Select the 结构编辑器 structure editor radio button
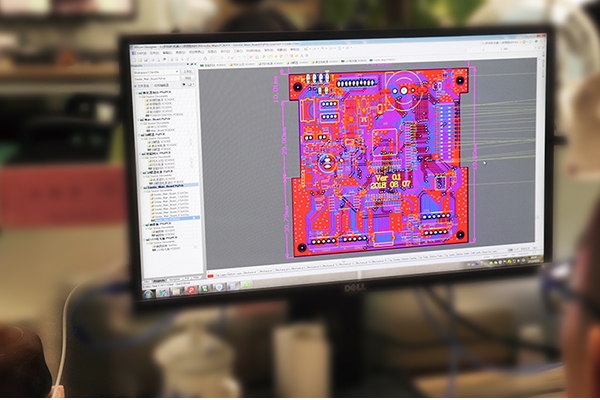The width and height of the screenshot is (600, 400). coord(152,85)
